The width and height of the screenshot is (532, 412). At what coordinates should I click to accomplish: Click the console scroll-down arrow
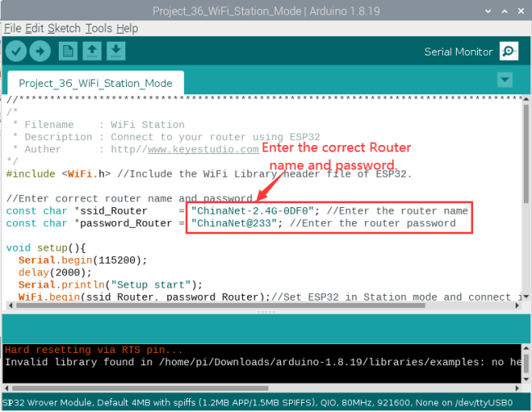(x=526, y=379)
